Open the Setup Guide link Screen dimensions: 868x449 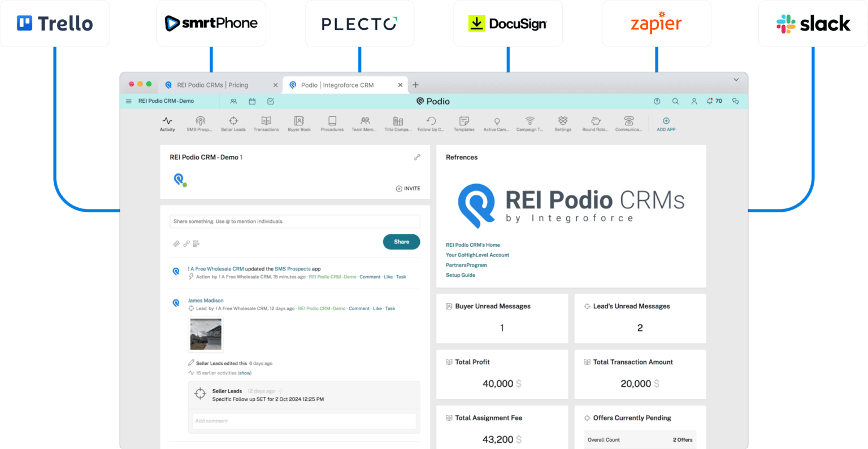(461, 275)
